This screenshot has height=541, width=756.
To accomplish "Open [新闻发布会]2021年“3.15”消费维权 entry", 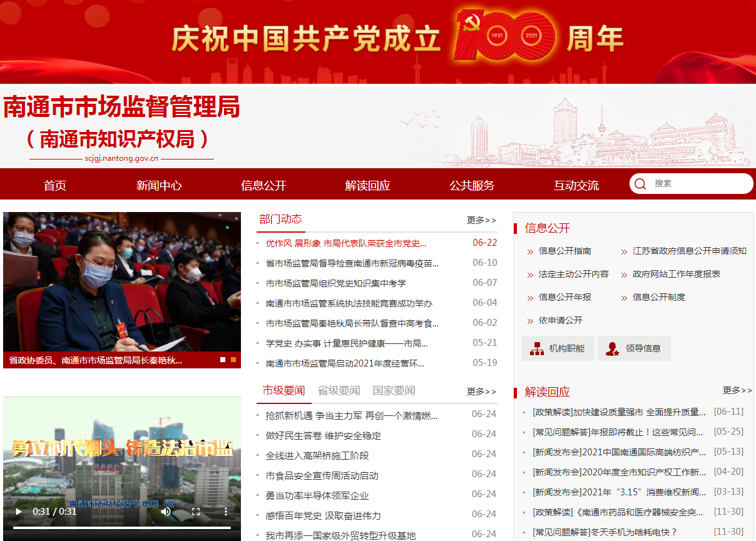I will tap(619, 492).
